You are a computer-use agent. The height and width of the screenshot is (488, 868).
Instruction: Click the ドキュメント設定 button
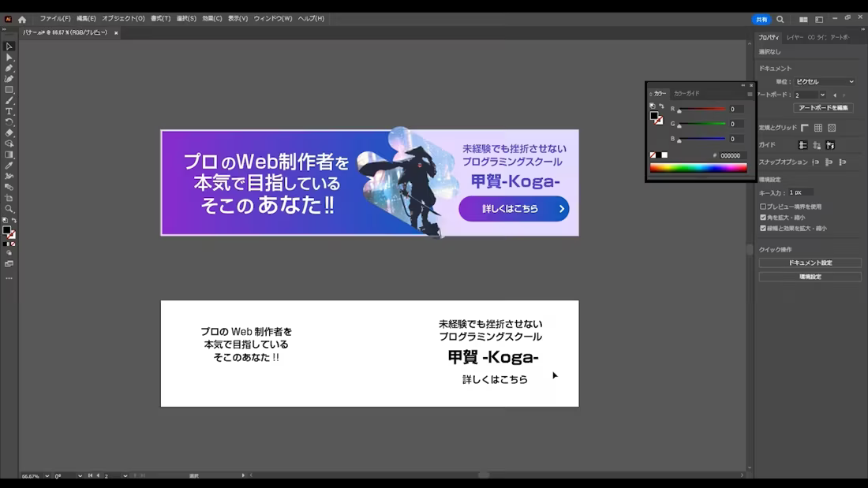coord(810,263)
